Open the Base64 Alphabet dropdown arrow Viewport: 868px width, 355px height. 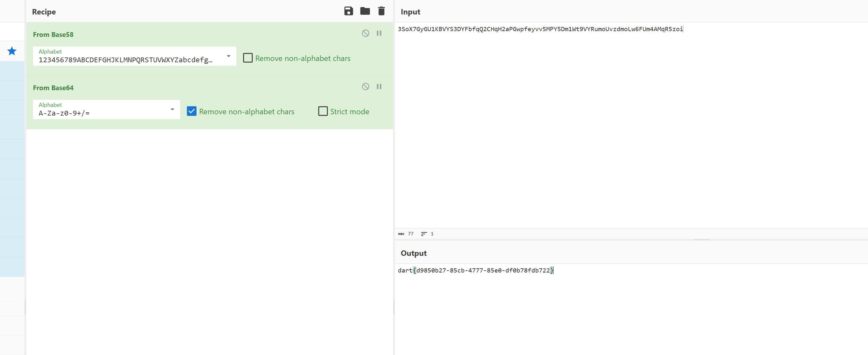click(x=172, y=109)
